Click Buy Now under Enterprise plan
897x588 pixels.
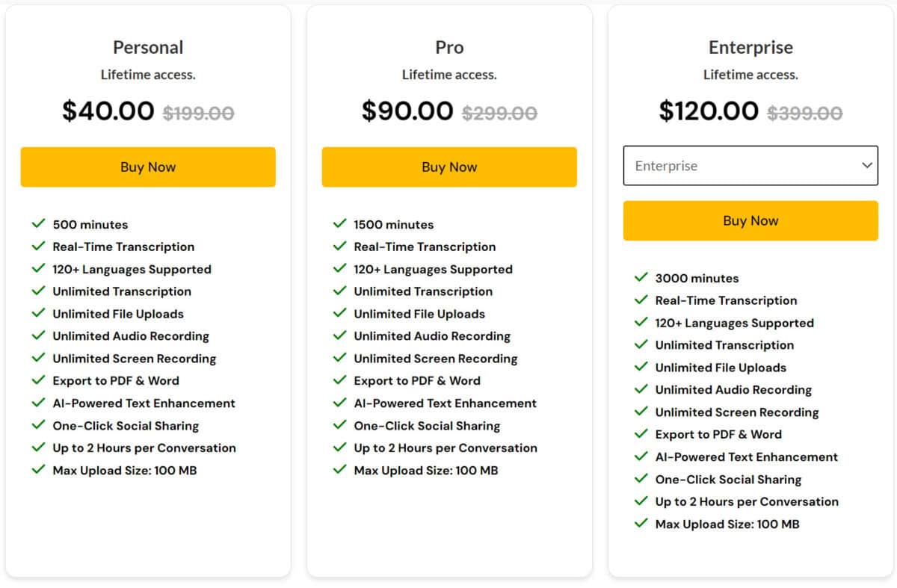pos(750,220)
